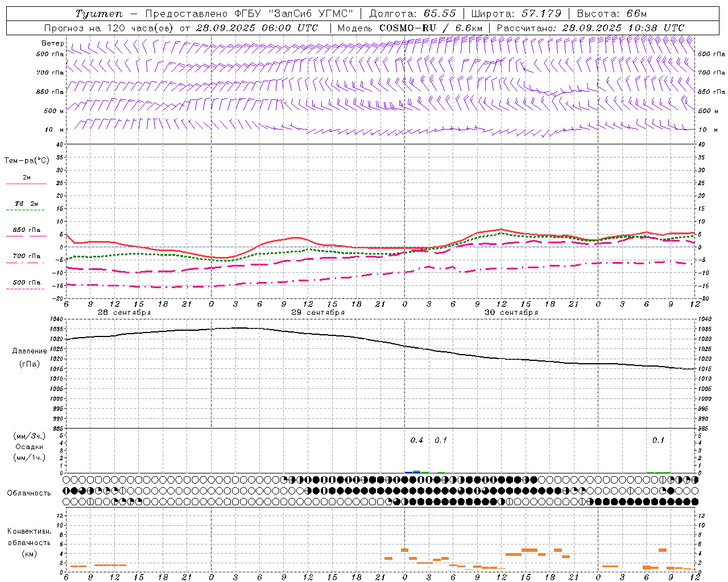
Task: Click the "Давление" pressure panel label
Action: coord(30,351)
